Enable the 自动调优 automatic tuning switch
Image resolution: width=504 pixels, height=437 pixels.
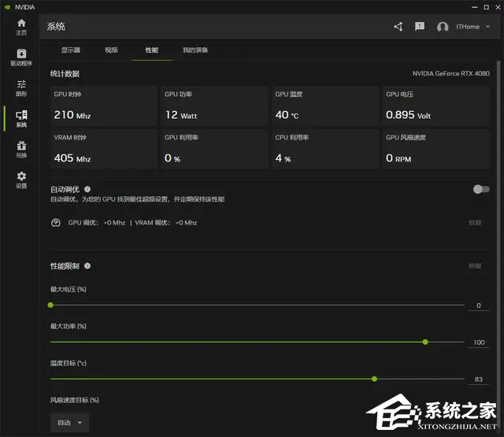(x=481, y=189)
